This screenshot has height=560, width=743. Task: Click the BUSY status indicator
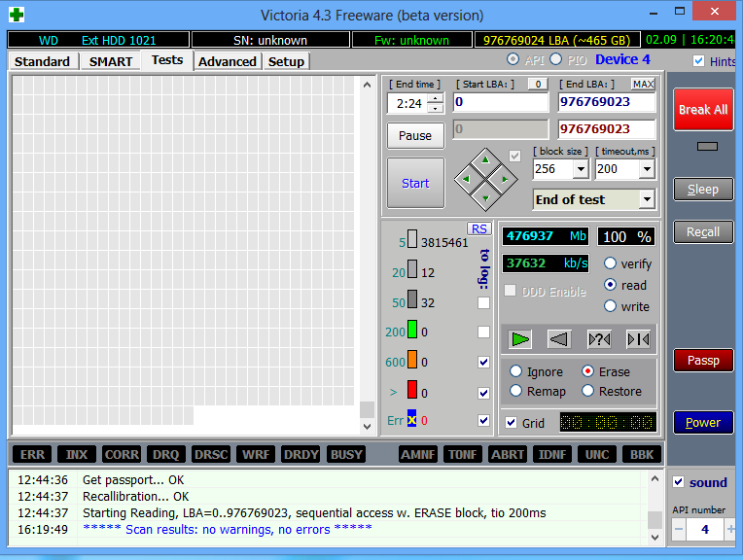coord(346,454)
